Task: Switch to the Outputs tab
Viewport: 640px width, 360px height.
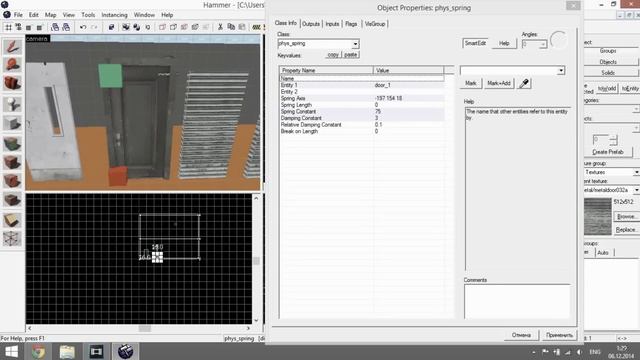Action: (x=311, y=24)
